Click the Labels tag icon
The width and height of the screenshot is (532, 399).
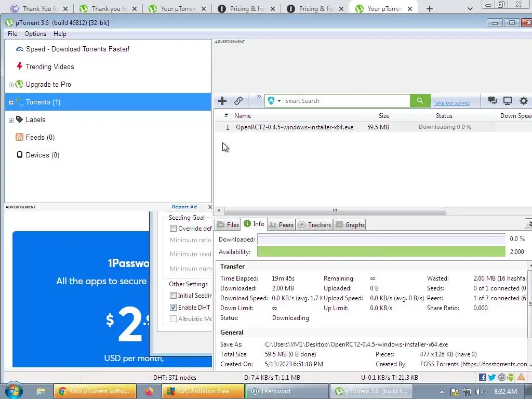(20, 119)
